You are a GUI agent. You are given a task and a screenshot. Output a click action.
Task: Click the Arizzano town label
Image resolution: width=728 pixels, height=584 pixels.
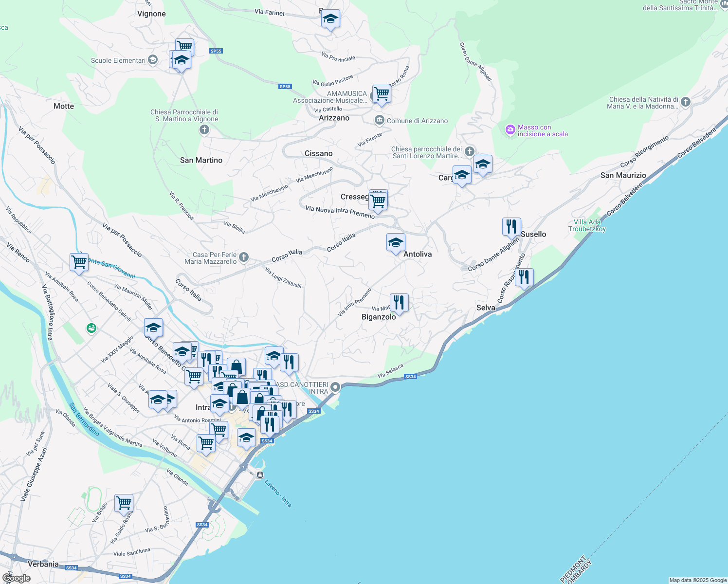(x=334, y=118)
